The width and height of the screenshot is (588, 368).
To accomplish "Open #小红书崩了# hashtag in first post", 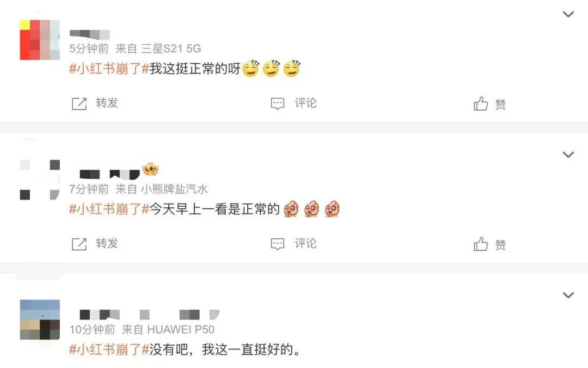I will point(109,69).
